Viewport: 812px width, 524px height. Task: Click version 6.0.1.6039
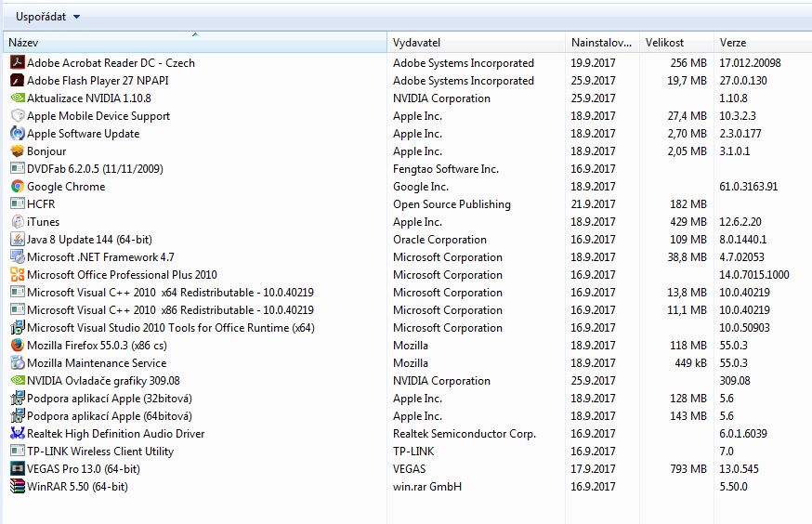pos(743,433)
